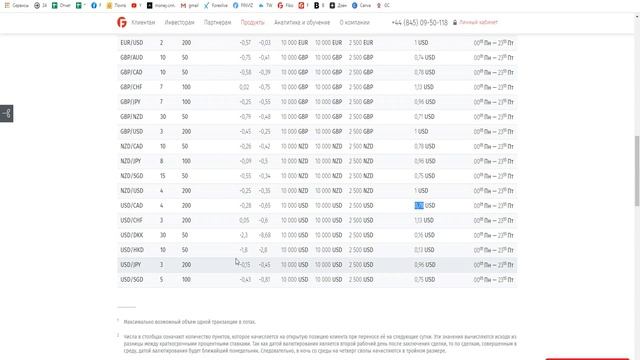
Task: Click the USD/JPY instrument cell
Action: (131, 264)
